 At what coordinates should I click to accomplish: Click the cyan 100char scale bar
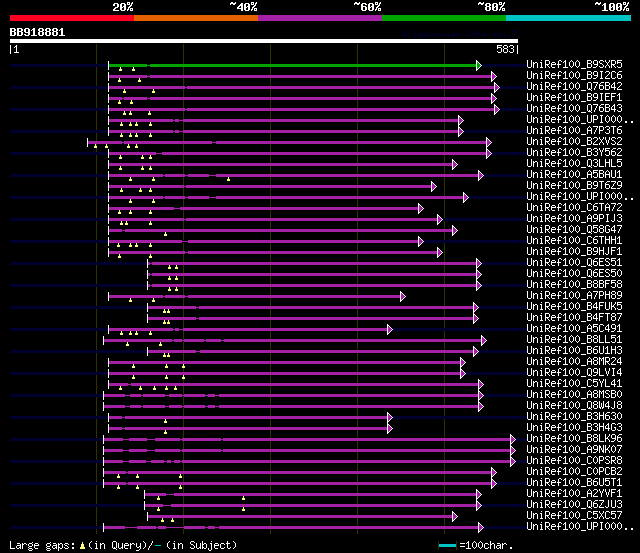(447, 546)
